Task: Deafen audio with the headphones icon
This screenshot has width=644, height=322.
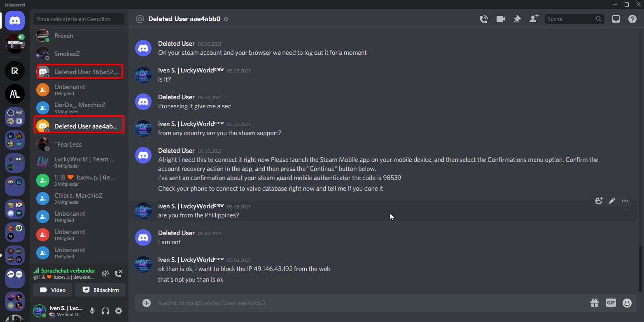Action: (105, 311)
